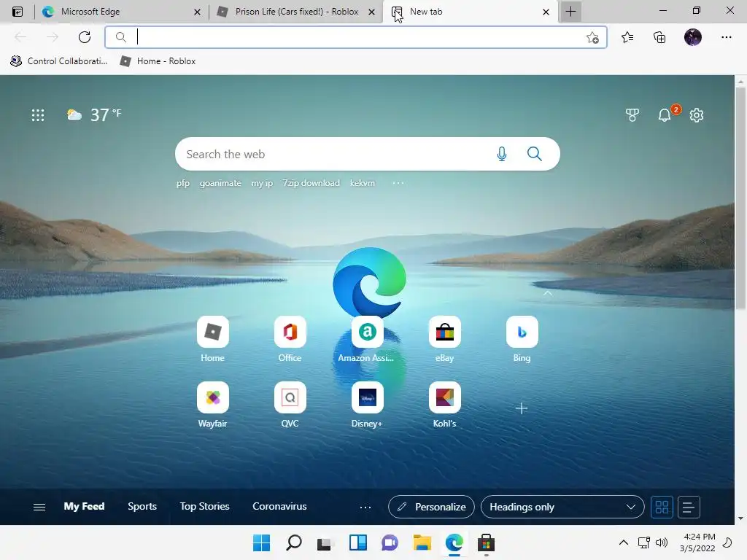Open Widgets on the taskbar
Screen dimensions: 747x560
357,542
